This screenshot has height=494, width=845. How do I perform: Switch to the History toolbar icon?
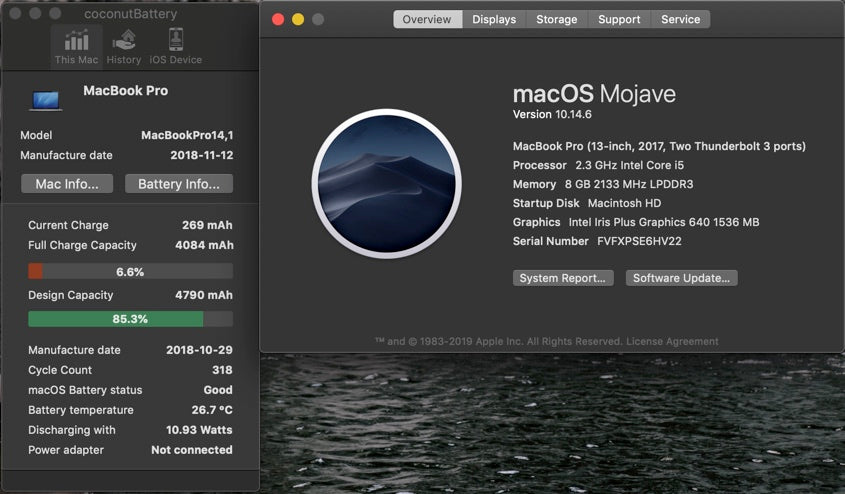tap(124, 46)
